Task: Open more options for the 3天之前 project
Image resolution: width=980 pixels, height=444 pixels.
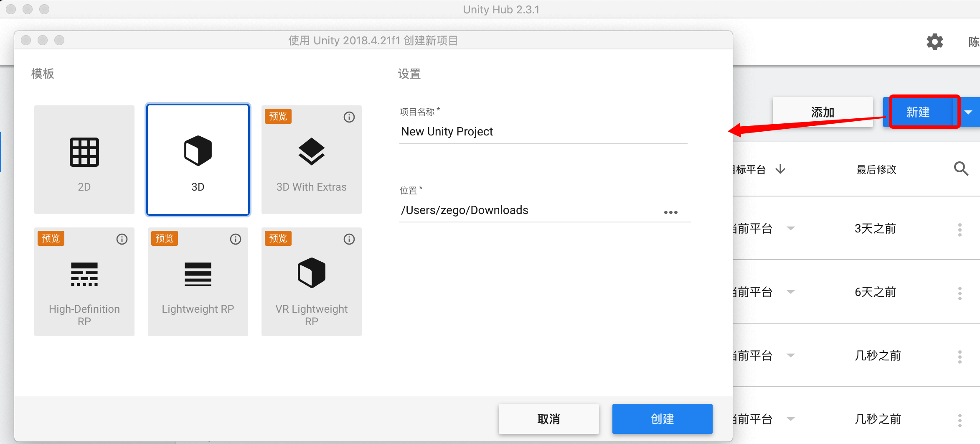Action: pos(960,230)
